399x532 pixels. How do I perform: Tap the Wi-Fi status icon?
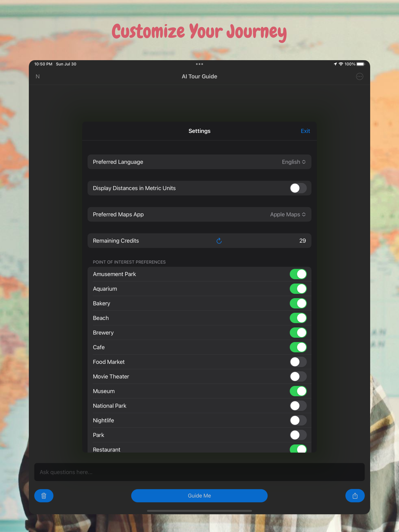click(x=341, y=64)
